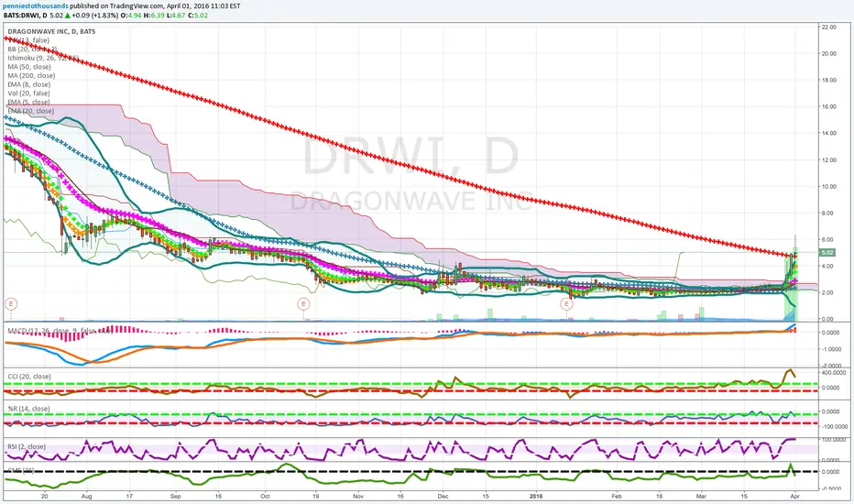
Task: Click the 'Dec' label on the date axis
Action: [443, 497]
